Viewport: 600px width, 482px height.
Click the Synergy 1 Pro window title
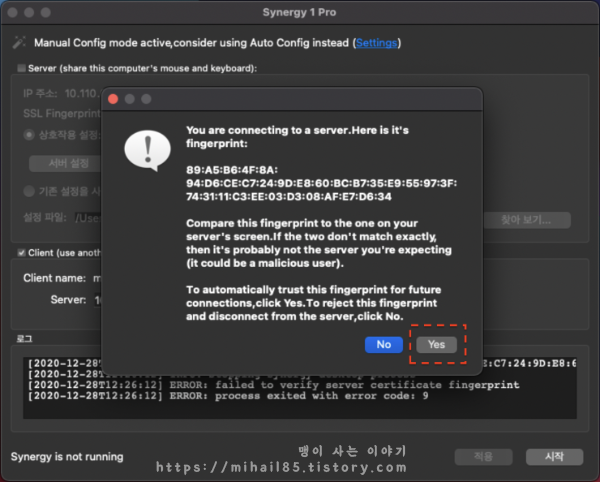point(299,12)
